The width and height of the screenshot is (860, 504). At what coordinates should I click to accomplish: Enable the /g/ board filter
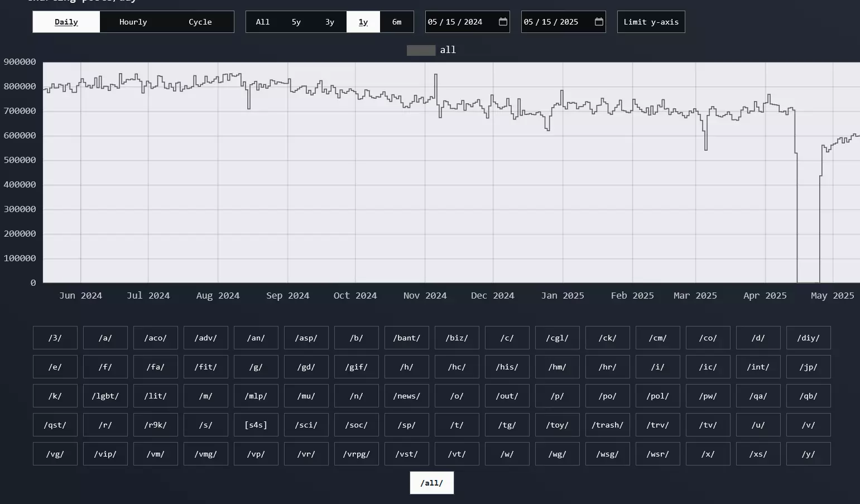point(256,367)
